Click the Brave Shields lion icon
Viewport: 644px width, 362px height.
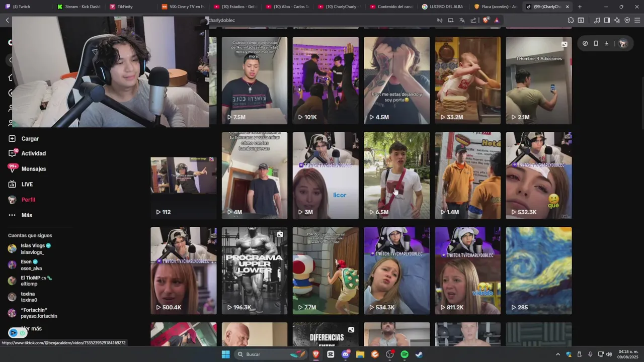click(486, 20)
